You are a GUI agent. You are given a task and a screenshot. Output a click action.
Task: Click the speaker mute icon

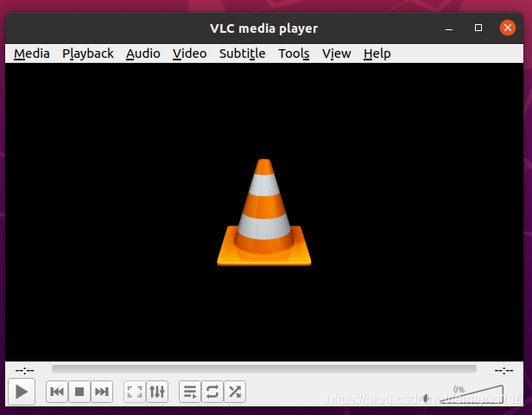(x=426, y=398)
